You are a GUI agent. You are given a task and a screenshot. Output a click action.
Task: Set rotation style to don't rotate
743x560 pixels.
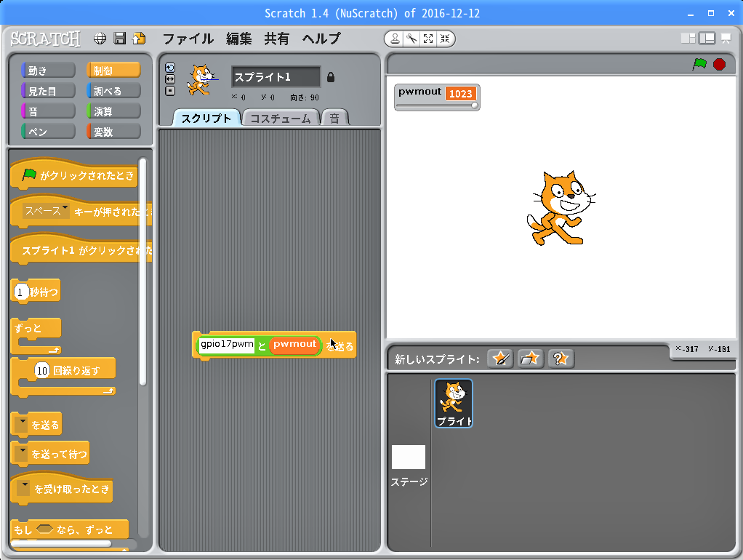[x=170, y=91]
